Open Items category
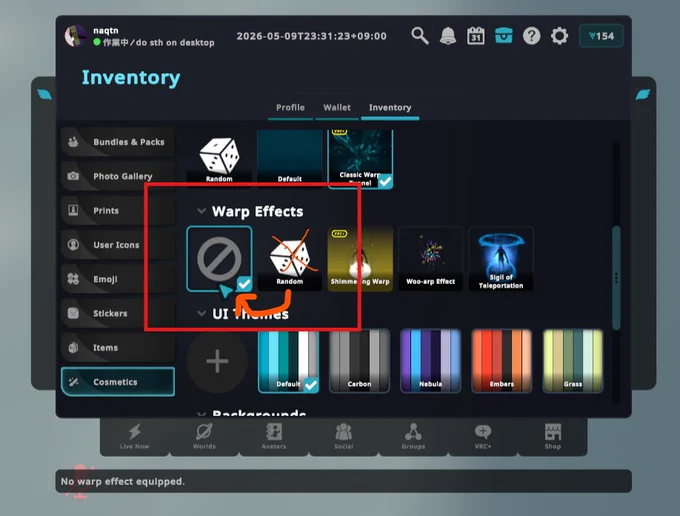Image resolution: width=680 pixels, height=516 pixels. click(118, 347)
